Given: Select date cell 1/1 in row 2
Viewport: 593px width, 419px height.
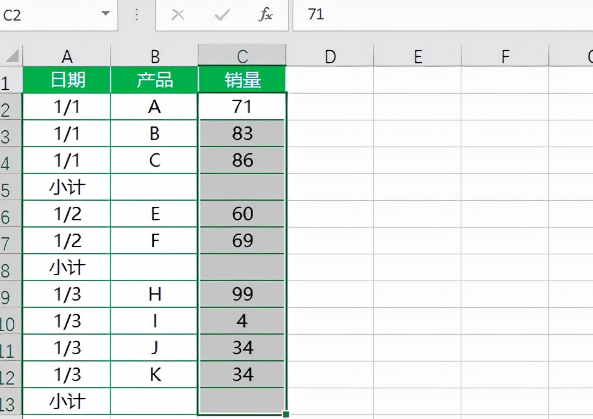Looking at the screenshot, I should 67,107.
